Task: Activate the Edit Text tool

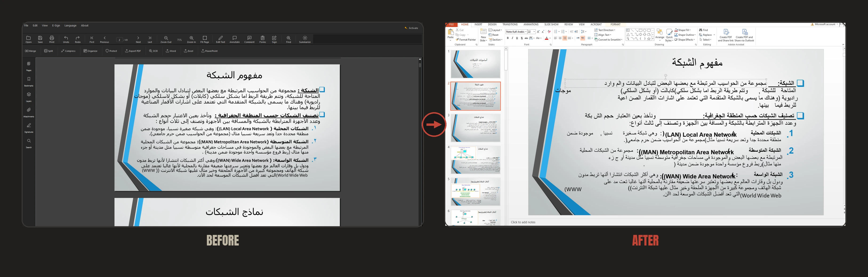Action: coord(220,39)
